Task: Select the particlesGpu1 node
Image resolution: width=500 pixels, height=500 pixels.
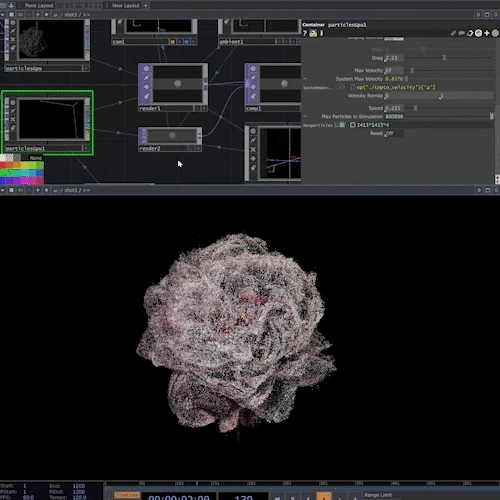Action: point(47,123)
